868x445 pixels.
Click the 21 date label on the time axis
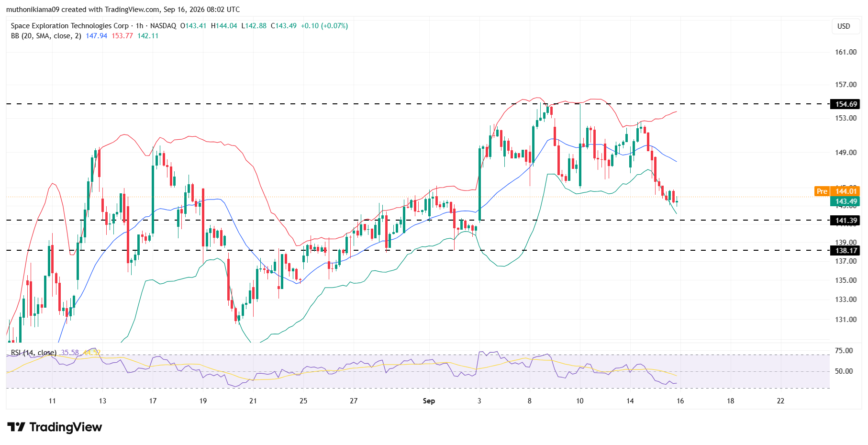(253, 401)
